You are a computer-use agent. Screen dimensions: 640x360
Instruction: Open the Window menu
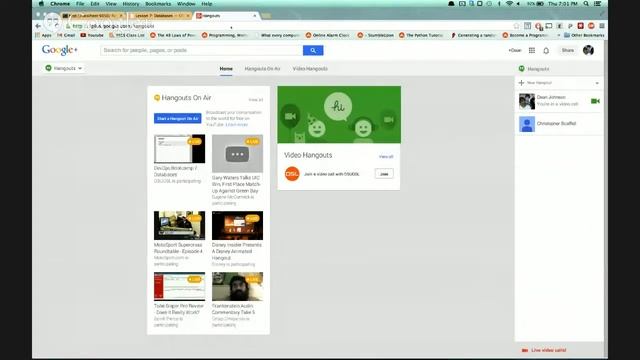click(x=186, y=4)
